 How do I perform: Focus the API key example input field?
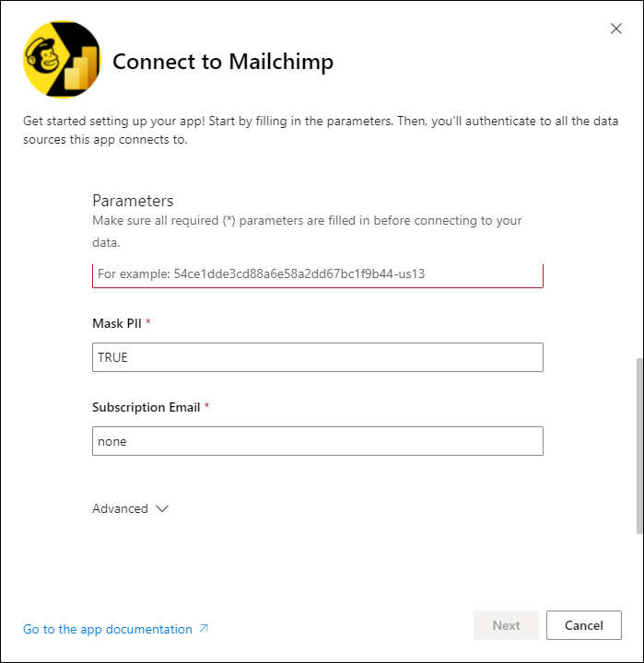pos(318,274)
